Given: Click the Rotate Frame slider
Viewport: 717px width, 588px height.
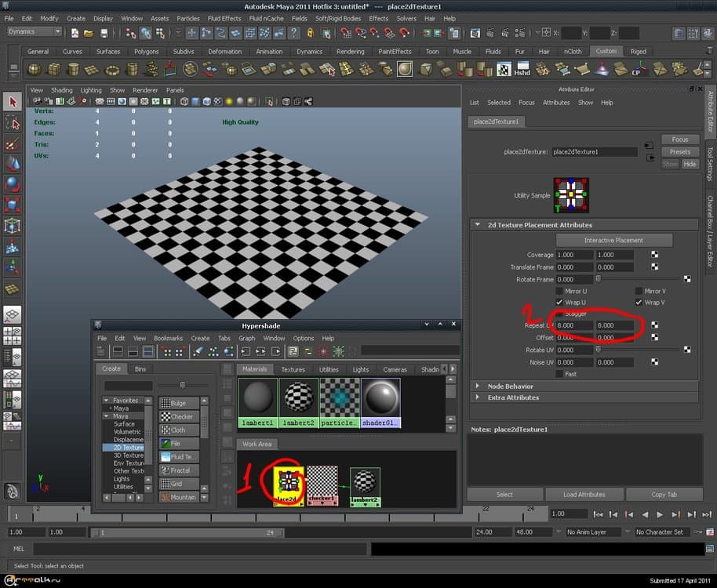Looking at the screenshot, I should tap(640, 279).
